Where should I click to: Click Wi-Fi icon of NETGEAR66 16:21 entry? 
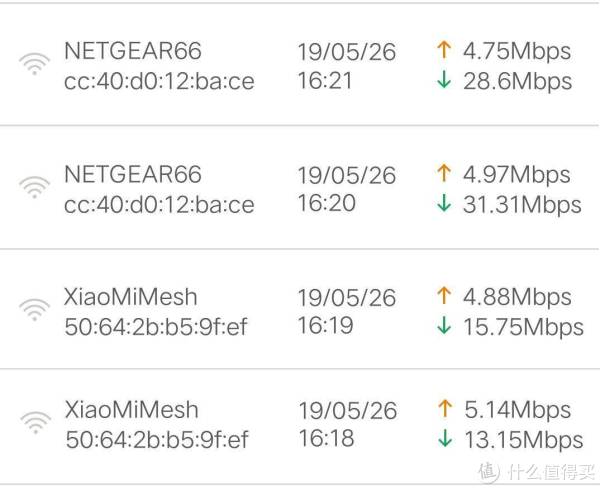point(34,64)
